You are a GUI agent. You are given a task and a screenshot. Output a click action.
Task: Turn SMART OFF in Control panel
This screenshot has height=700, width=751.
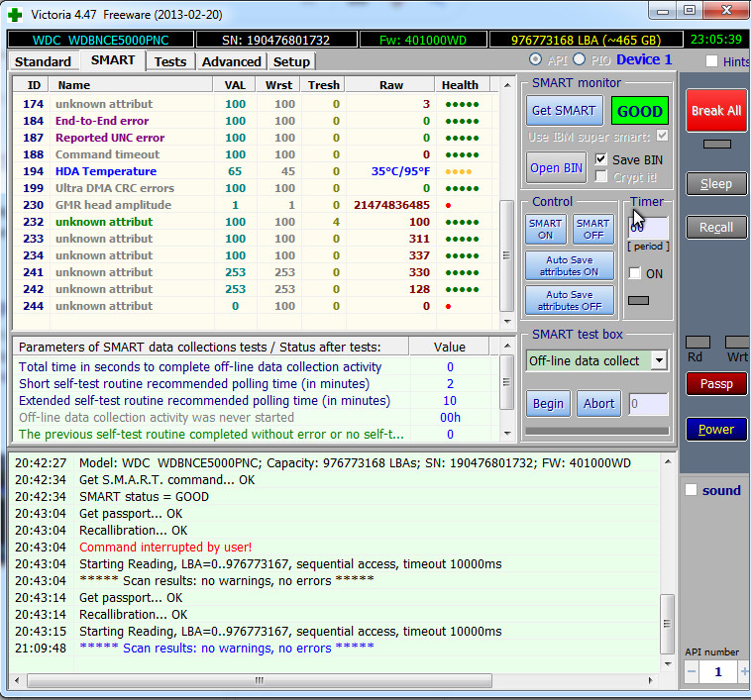pyautogui.click(x=592, y=229)
